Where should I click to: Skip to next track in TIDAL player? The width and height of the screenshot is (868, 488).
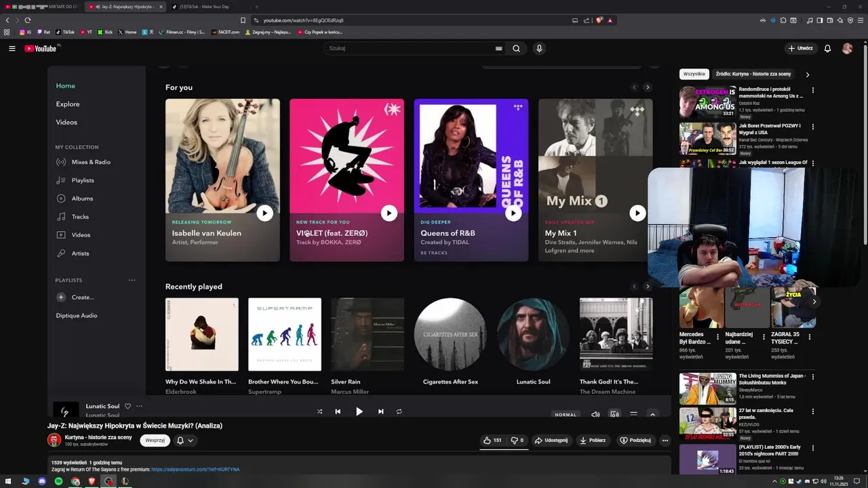coord(380,411)
